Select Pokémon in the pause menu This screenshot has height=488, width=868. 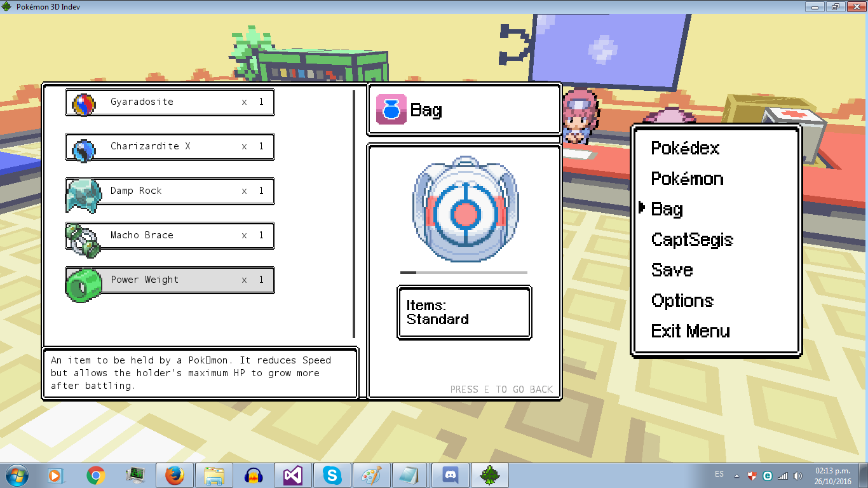point(687,179)
